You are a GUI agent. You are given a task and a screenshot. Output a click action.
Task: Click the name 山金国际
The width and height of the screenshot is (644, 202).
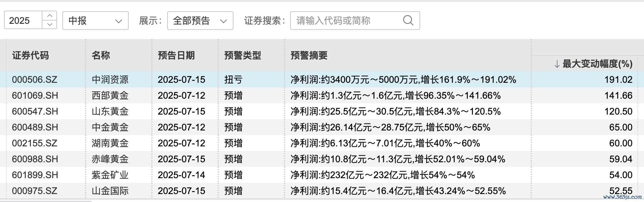(x=110, y=191)
